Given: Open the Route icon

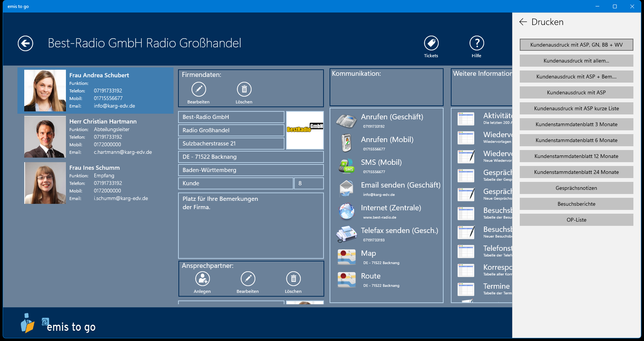Looking at the screenshot, I should click(346, 280).
